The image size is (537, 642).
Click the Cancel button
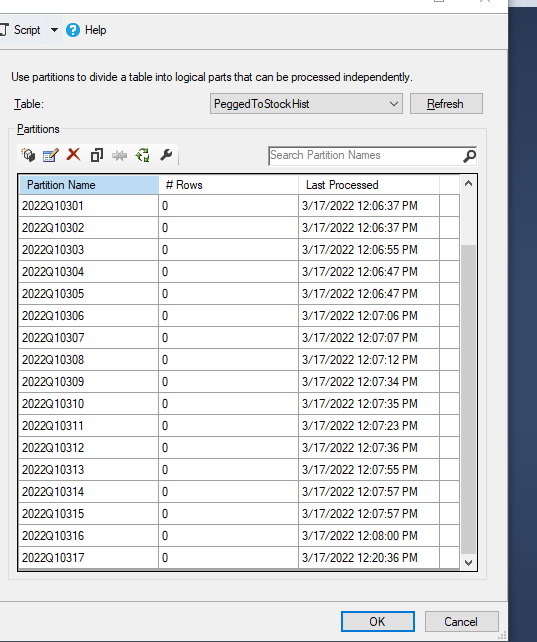pyautogui.click(x=461, y=622)
